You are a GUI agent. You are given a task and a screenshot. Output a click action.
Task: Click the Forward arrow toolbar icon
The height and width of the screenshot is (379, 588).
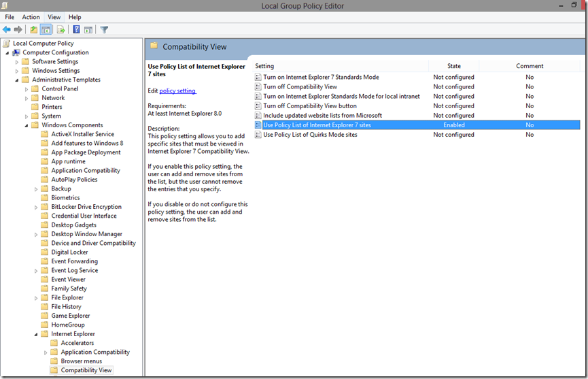tap(18, 29)
